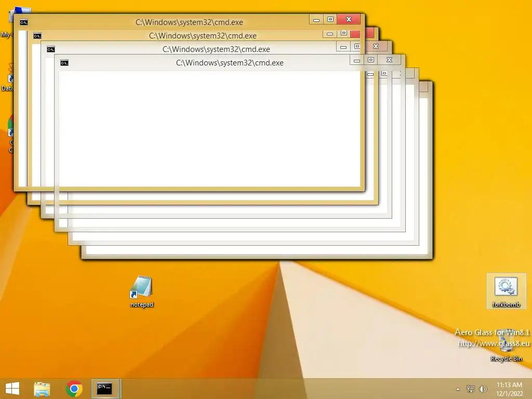This screenshot has width=532, height=399.
Task: Close the third titled cmd.exe window
Action: (376, 46)
